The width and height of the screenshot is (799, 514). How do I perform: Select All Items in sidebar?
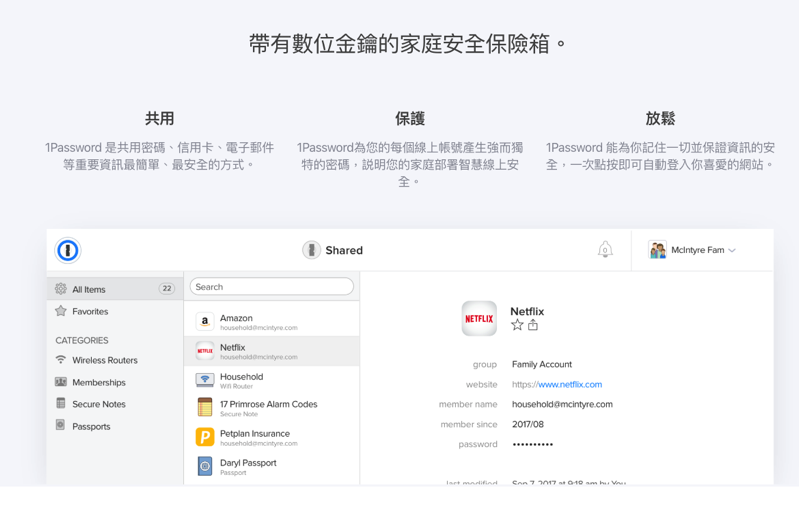[x=115, y=289]
